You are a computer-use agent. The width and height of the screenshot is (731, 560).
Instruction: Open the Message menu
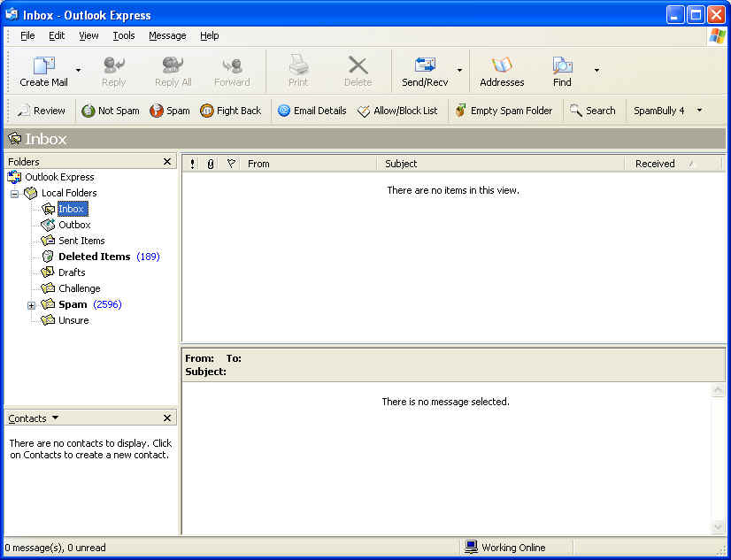167,36
